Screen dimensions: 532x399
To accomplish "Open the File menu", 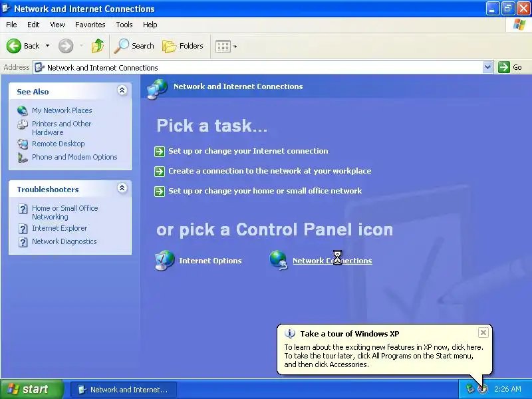I will pyautogui.click(x=11, y=25).
